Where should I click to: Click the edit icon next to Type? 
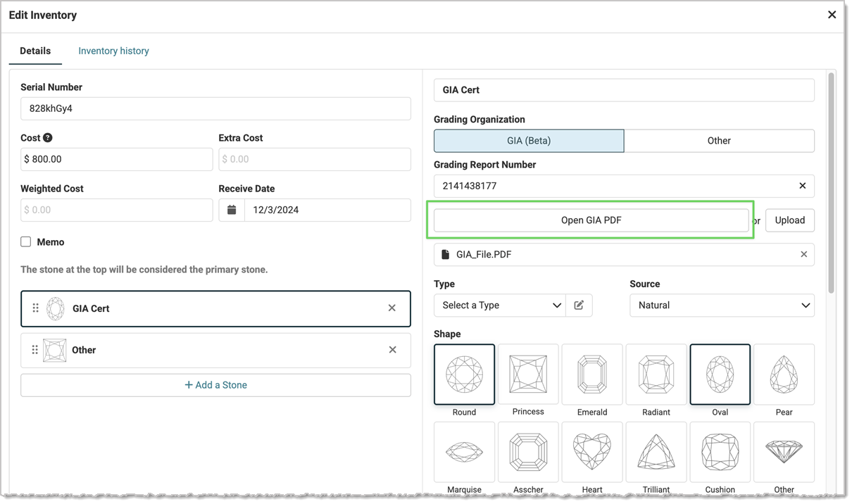pos(579,305)
